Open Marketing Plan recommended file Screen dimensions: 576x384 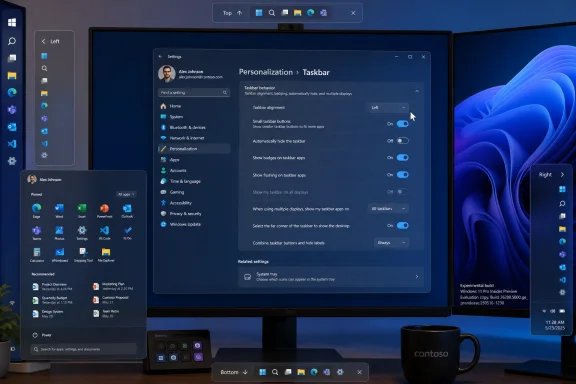point(113,286)
